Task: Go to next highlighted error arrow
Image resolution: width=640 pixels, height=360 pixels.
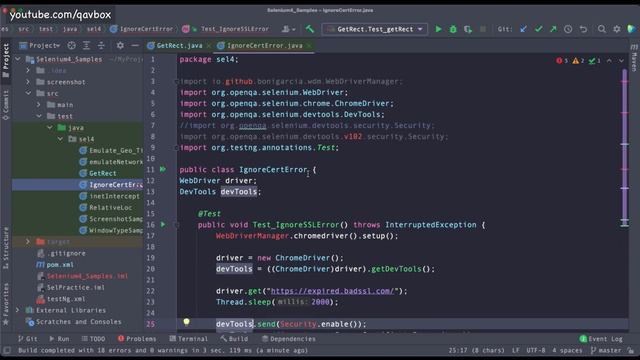Action: [x=621, y=61]
